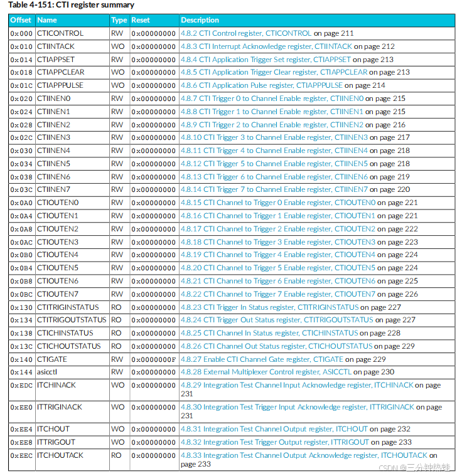Select offset cell 0xEE4
The width and height of the screenshot is (457, 476).
coord(21,430)
